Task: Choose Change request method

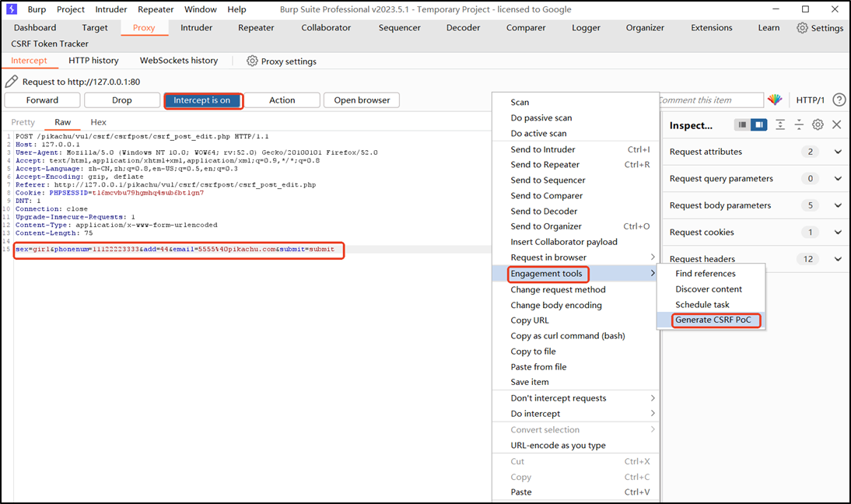Action: [576, 289]
